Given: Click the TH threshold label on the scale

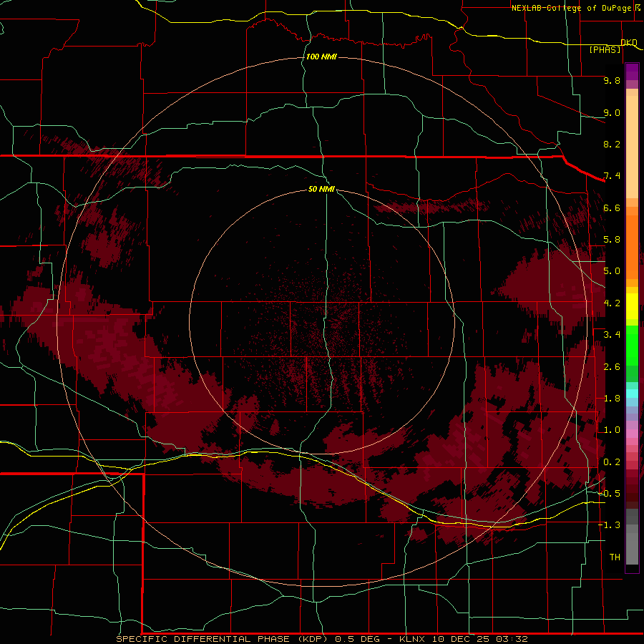Looking at the screenshot, I should point(615,557).
